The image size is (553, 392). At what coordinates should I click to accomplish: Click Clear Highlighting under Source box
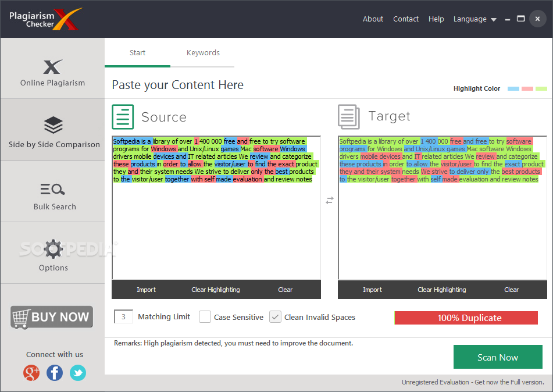tap(216, 290)
